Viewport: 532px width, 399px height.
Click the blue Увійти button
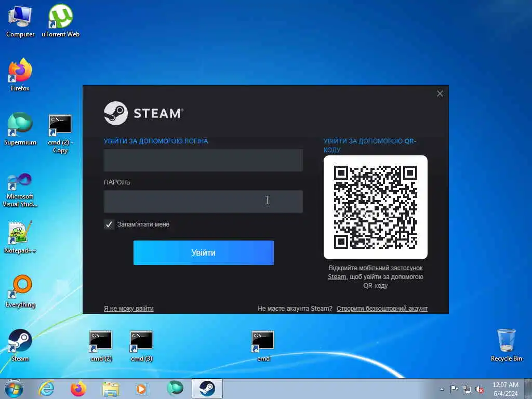[204, 253]
